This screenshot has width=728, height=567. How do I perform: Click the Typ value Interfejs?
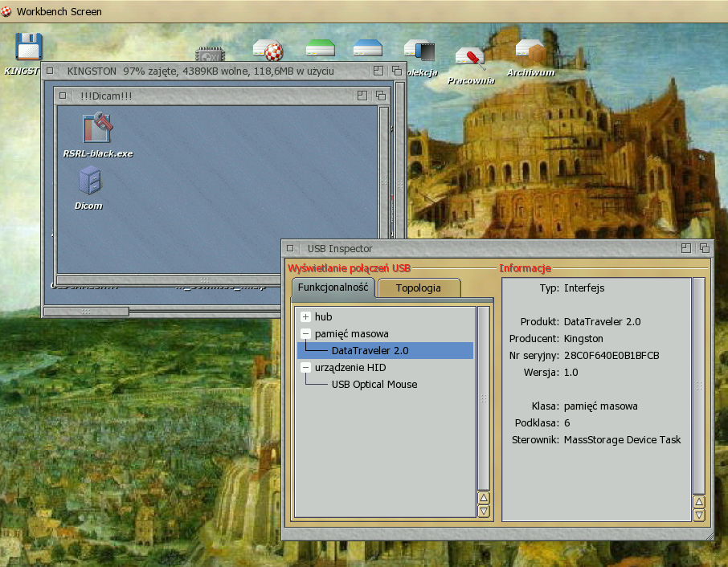(x=584, y=288)
